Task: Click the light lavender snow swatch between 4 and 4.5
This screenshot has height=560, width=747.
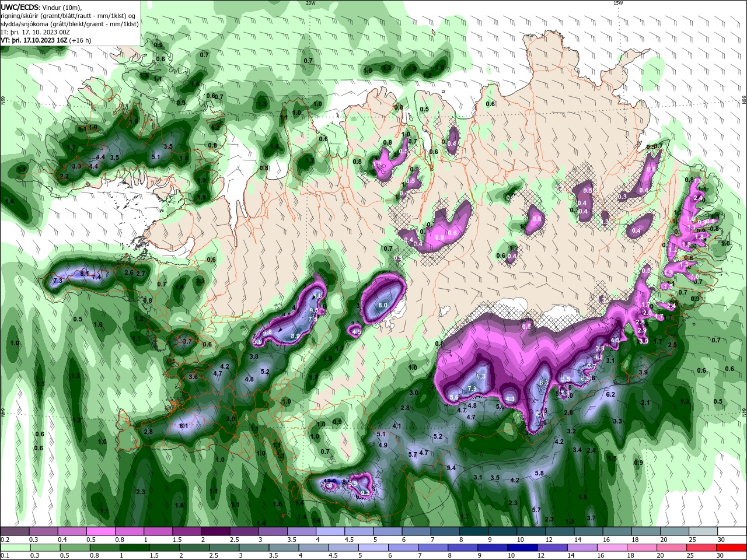Action: [x=330, y=531]
